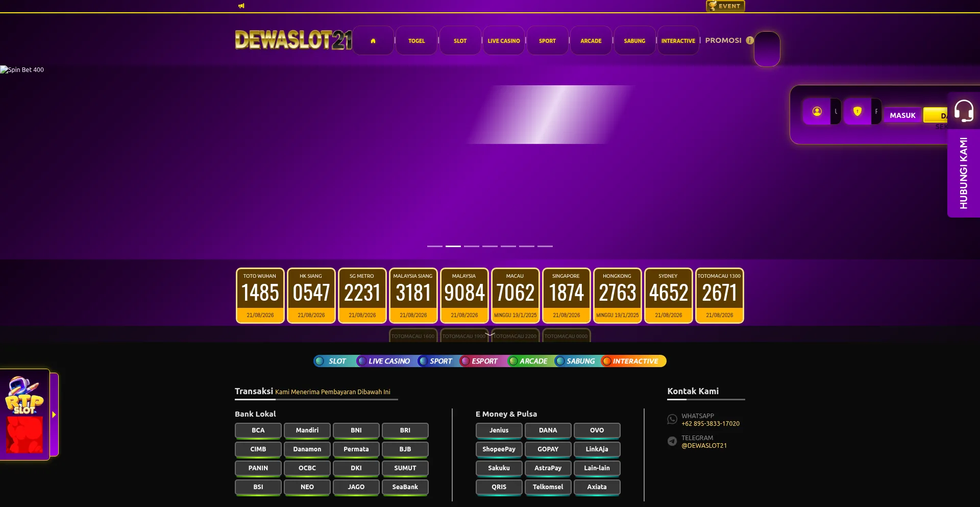
Task: Jump to the active second banner indicator
Action: [453, 246]
